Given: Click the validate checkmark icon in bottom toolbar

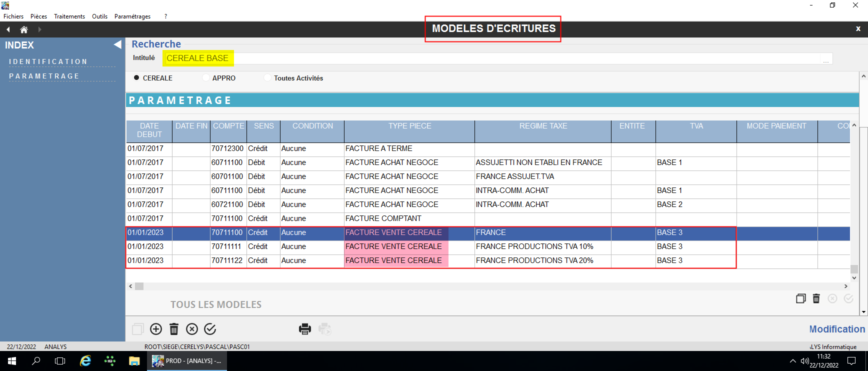Looking at the screenshot, I should [x=210, y=328].
